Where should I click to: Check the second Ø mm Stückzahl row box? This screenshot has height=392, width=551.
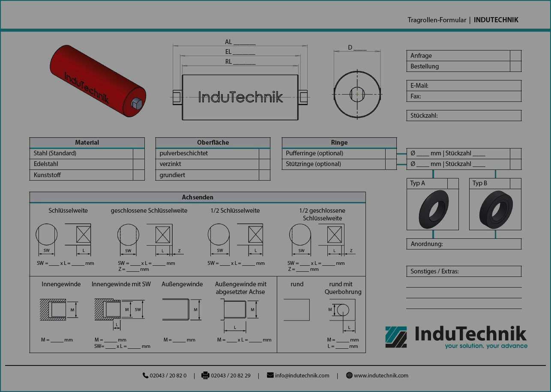pyautogui.click(x=515, y=164)
